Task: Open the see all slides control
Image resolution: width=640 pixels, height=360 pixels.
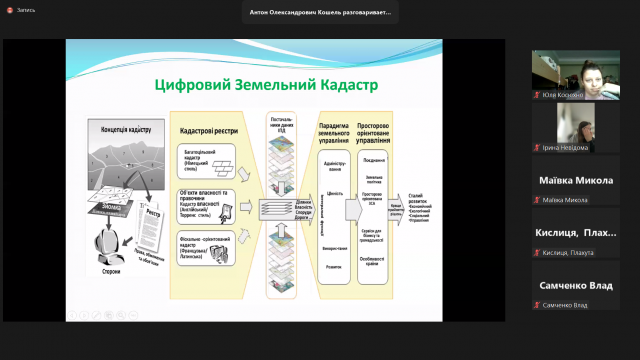Action: [109, 315]
